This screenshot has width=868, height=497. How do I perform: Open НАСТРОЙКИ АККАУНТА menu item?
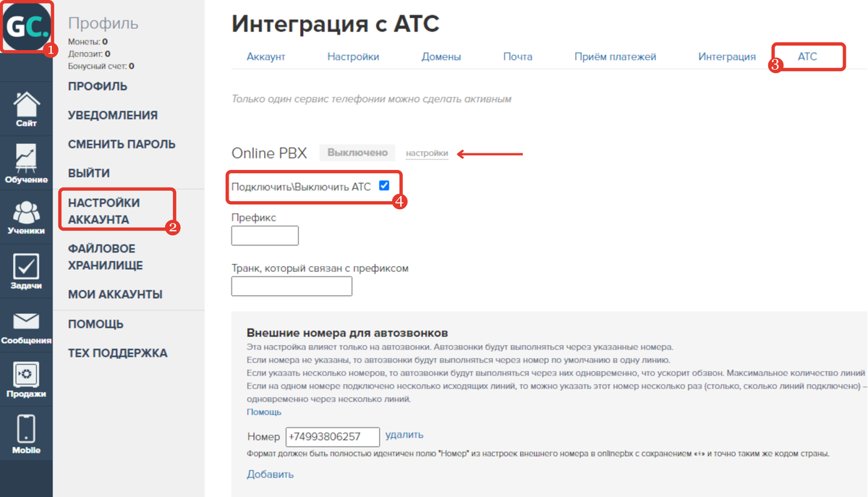(x=104, y=211)
